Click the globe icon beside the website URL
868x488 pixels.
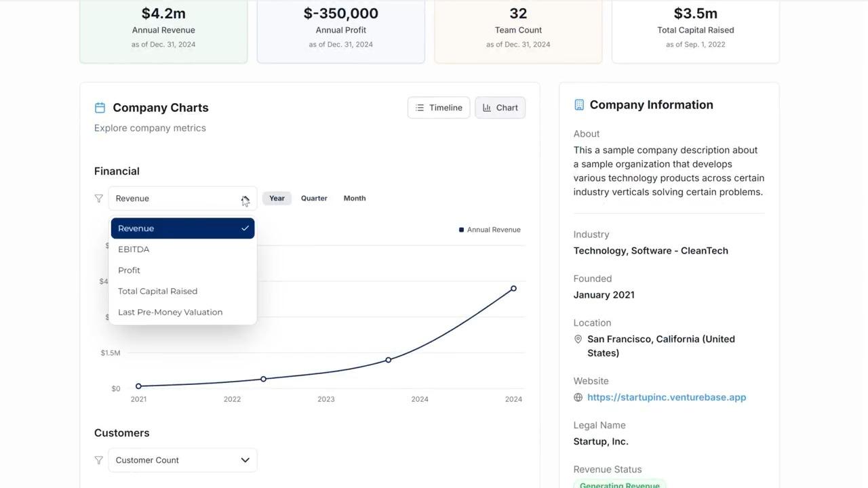[x=578, y=398]
